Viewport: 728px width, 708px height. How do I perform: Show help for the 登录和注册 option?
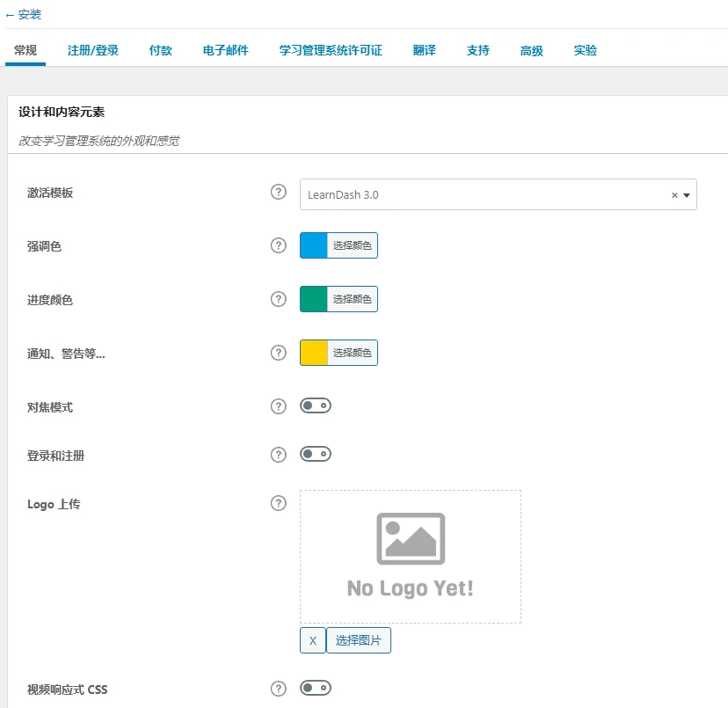[279, 454]
